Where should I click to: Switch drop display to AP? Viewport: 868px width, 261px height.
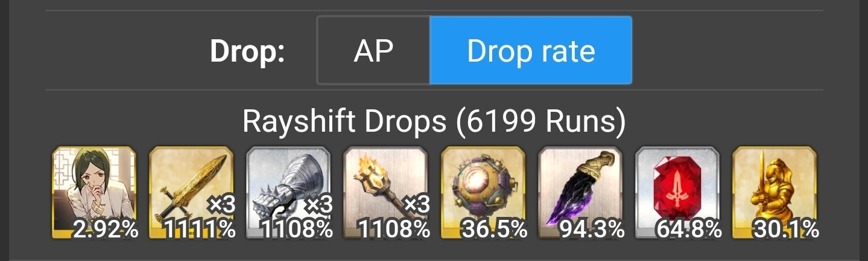click(x=373, y=51)
